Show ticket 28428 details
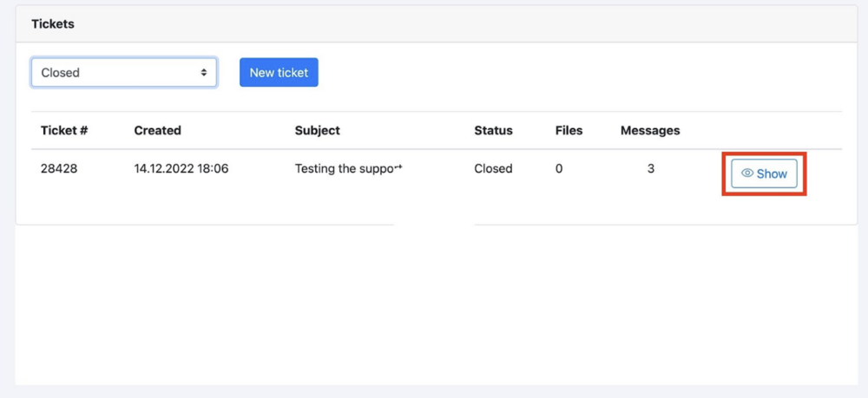Viewport: 868px width, 398px height. click(764, 173)
